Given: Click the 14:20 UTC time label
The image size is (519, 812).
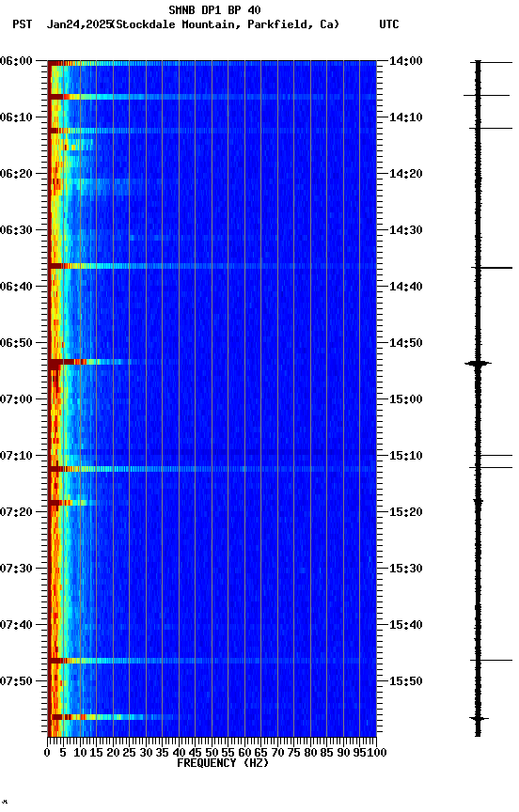Looking at the screenshot, I should point(406,174).
